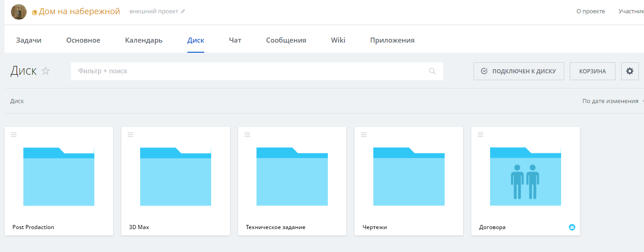
Task: Switch to the Календарь tab
Action: pos(144,40)
